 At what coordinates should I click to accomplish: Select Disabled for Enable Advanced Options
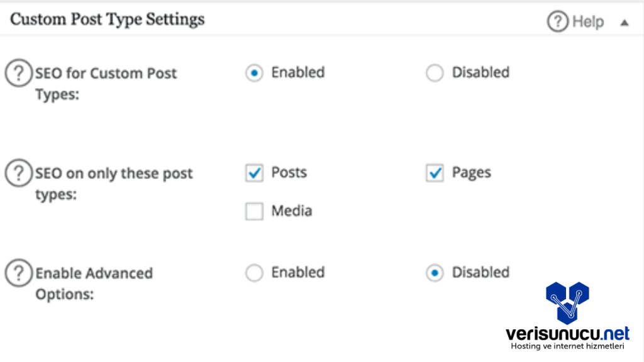tap(435, 273)
